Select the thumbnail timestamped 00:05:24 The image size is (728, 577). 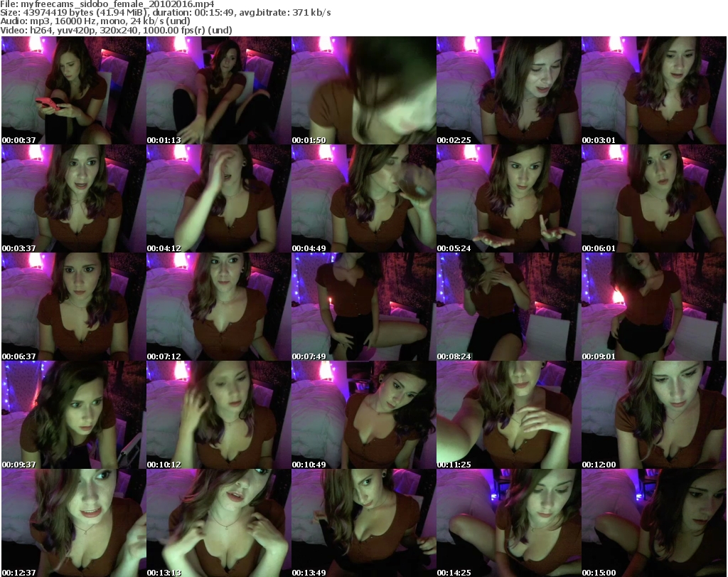click(509, 198)
